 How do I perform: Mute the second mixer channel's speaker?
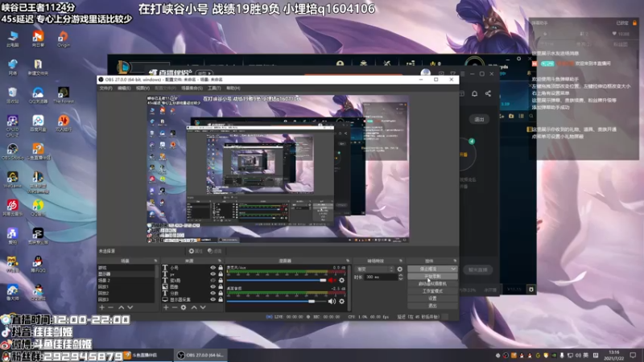[x=332, y=301]
